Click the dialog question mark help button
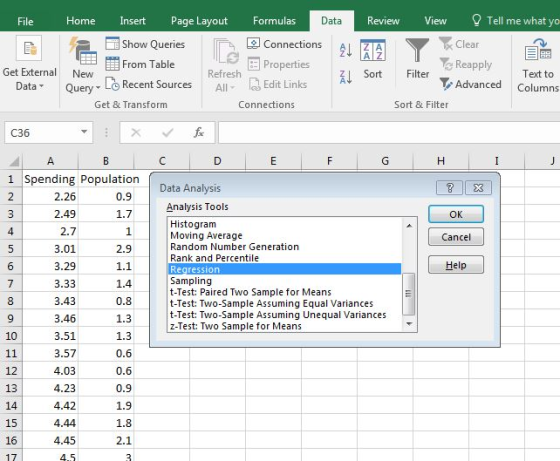Screen dimensions: 560x461 pyautogui.click(x=449, y=187)
